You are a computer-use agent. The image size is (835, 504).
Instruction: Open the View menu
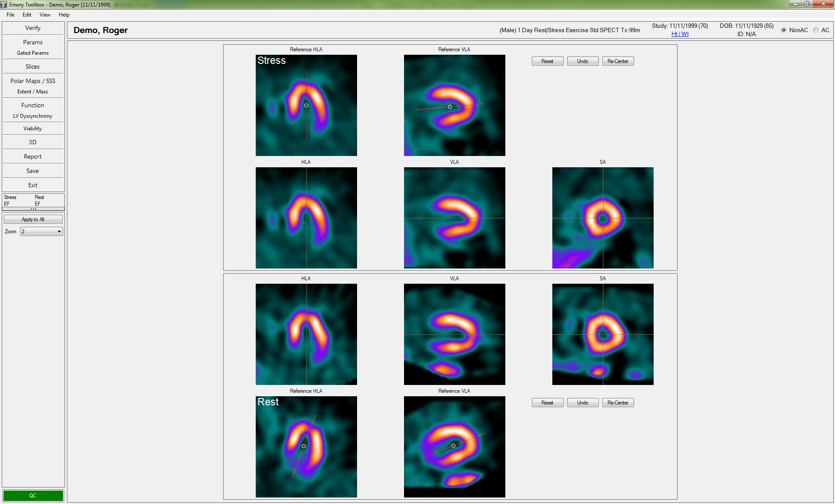(45, 15)
